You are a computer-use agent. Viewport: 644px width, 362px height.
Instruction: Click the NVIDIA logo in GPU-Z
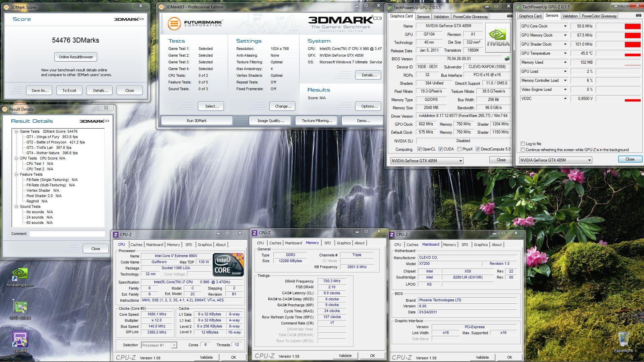click(x=498, y=38)
